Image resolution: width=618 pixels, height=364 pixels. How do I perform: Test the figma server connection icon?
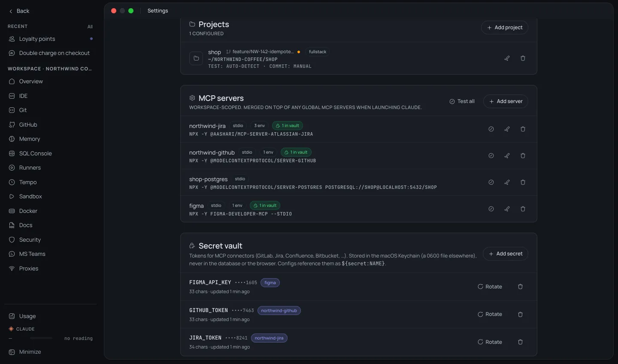coord(491,209)
